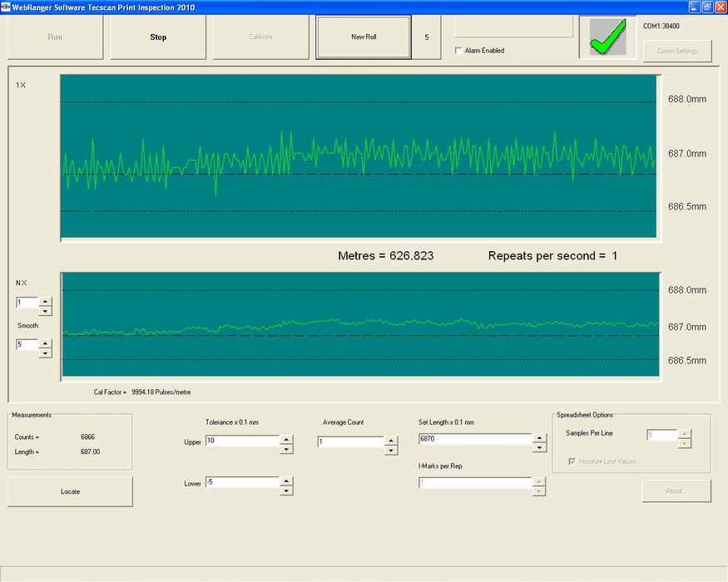The height and width of the screenshot is (582, 728).
Task: Decrease Set Length with down arrow
Action: click(x=539, y=447)
